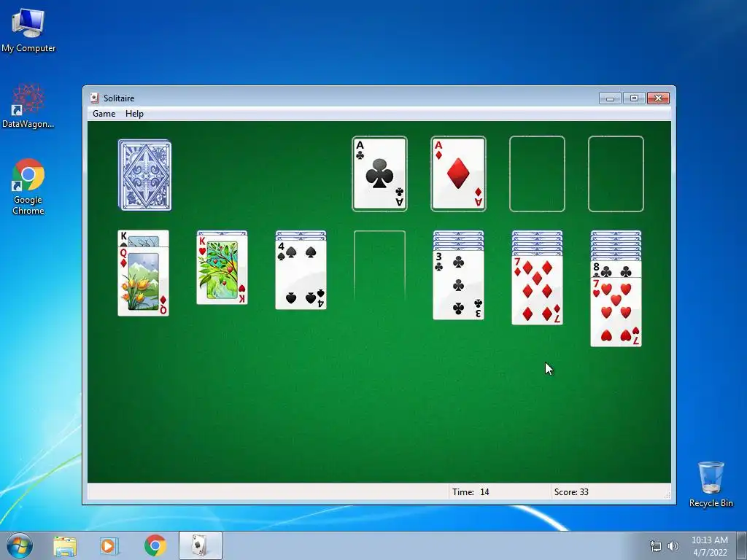Click the network tray icon
Image resolution: width=747 pixels, height=560 pixels.
tap(656, 546)
